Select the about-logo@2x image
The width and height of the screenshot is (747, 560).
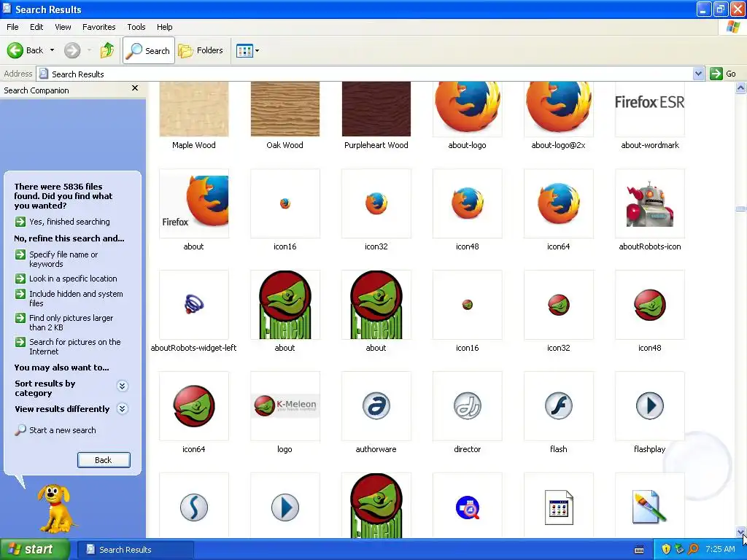click(x=558, y=109)
